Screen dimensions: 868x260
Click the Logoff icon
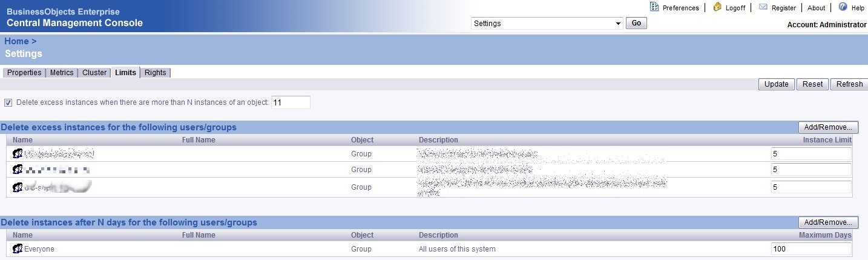717,7
